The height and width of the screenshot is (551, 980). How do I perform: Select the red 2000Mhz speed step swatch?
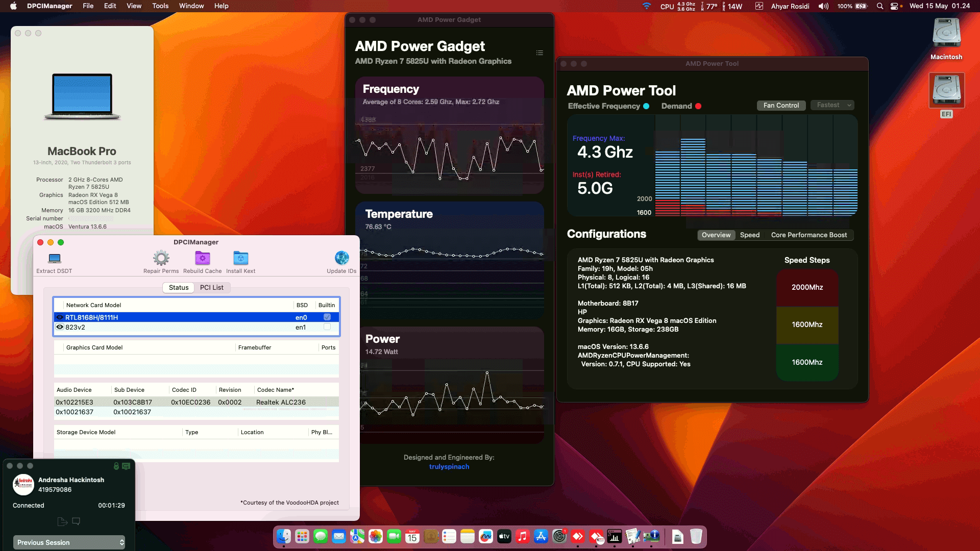pos(806,287)
